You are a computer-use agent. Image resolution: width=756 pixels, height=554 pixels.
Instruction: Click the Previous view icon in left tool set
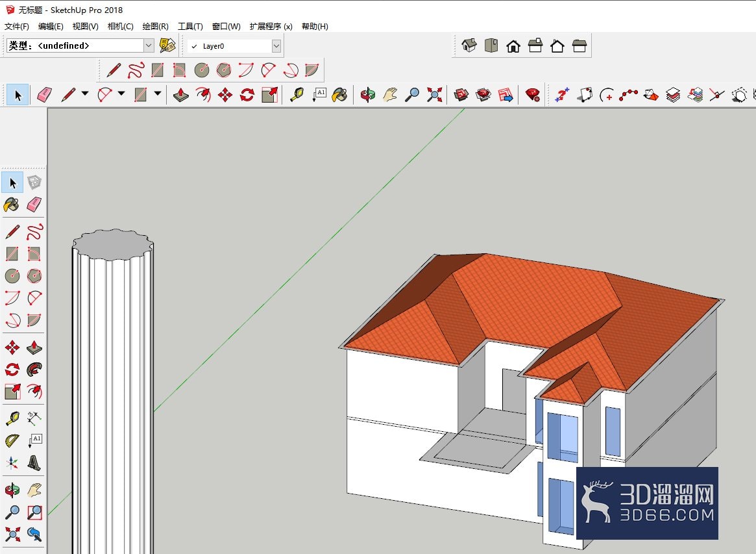coord(34,534)
